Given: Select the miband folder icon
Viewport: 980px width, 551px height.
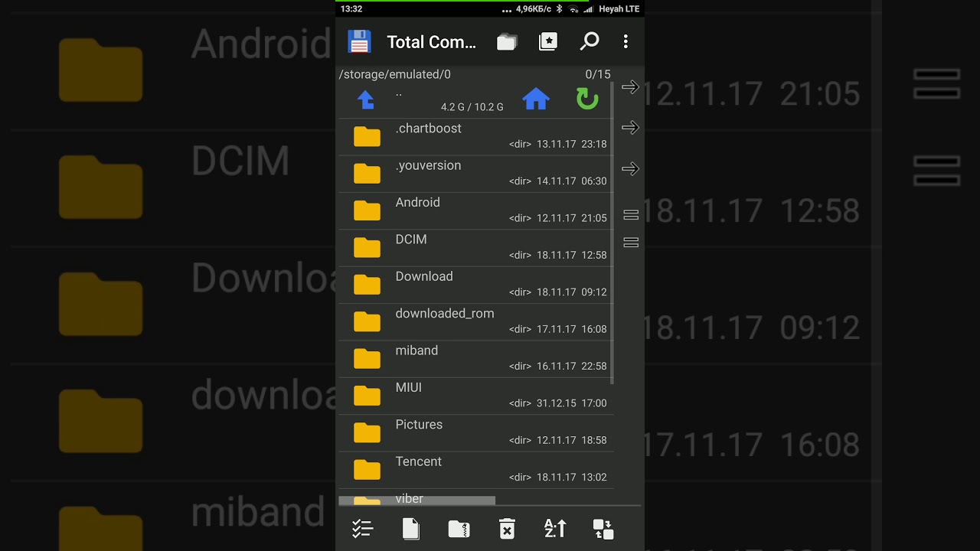Looking at the screenshot, I should (x=367, y=358).
